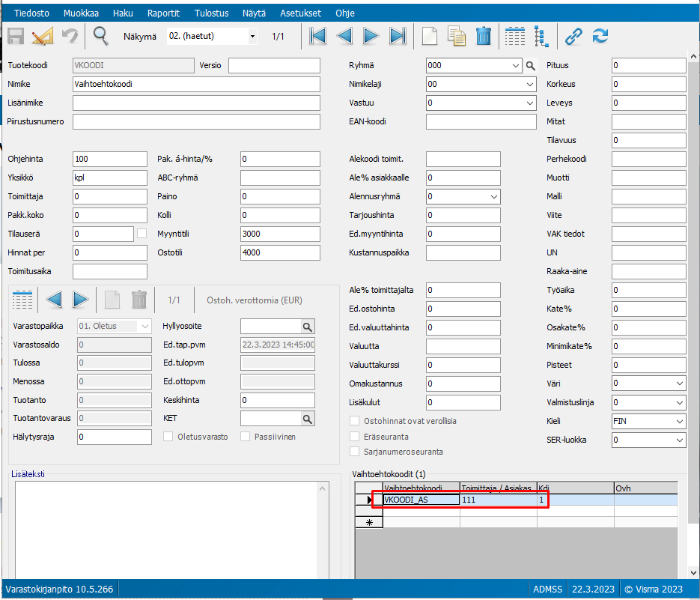Jump to last record with toolbar arrow

pos(398,36)
